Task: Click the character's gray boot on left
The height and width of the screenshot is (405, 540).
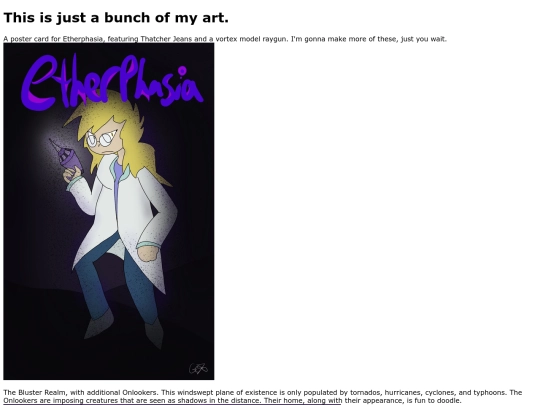Action: (x=98, y=324)
